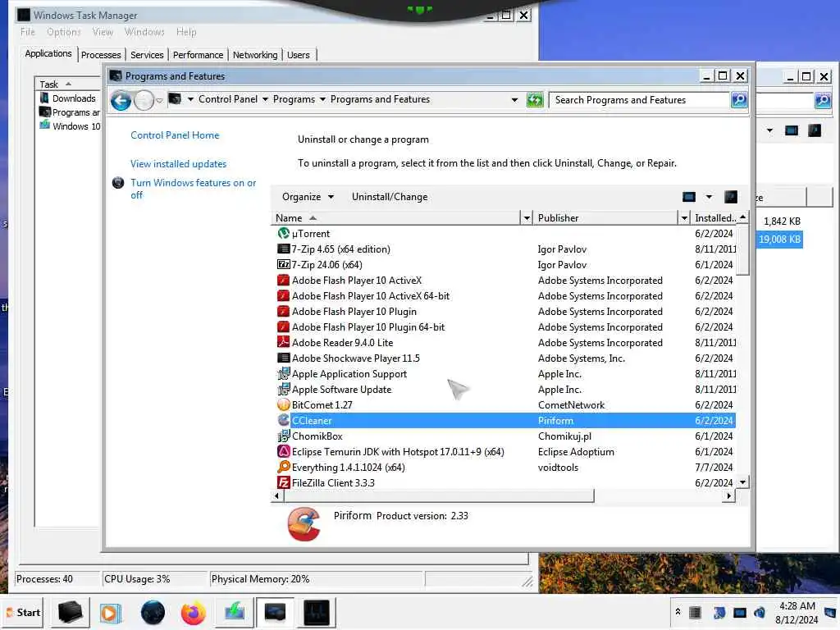840x630 pixels.
Task: Open the Publisher column filter dropdown
Action: click(684, 218)
